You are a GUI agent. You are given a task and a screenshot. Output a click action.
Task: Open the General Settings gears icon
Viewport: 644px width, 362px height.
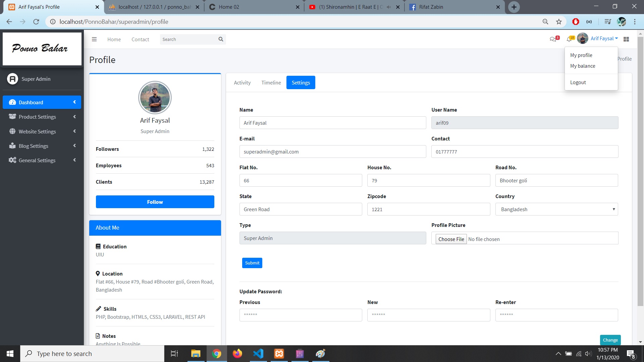pyautogui.click(x=12, y=160)
